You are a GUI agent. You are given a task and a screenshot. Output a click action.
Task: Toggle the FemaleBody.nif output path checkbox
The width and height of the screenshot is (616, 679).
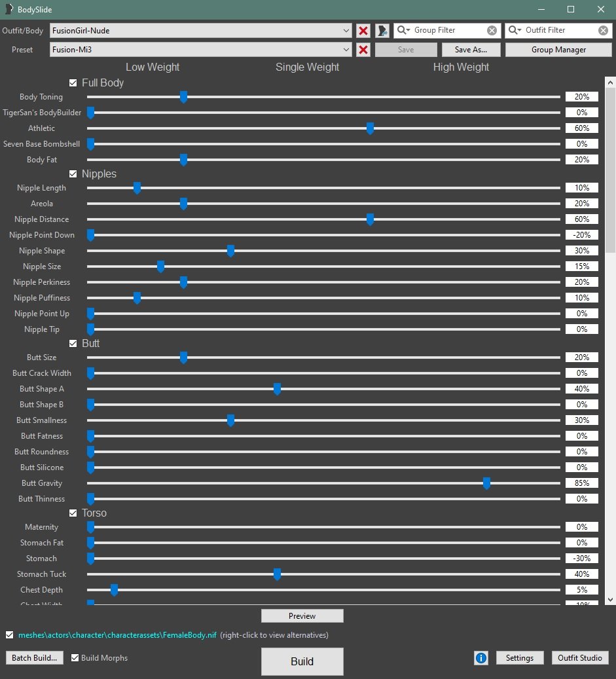pyautogui.click(x=9, y=634)
